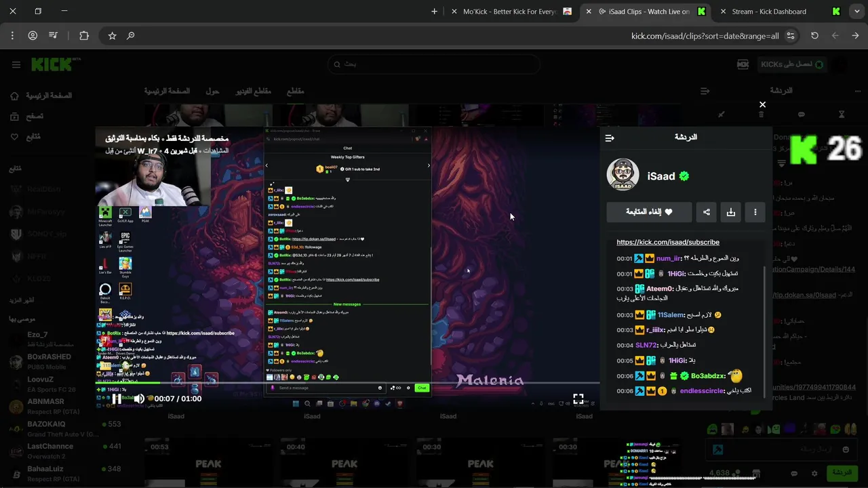Open chat settings gear at bottom
Image resolution: width=868 pixels, height=488 pixels.
[x=814, y=473]
